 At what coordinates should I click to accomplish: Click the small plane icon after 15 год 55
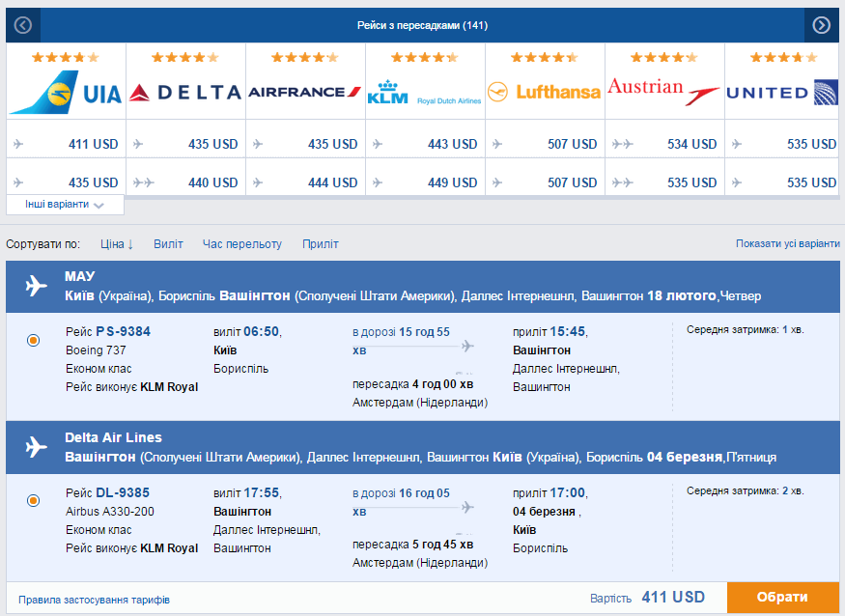(467, 346)
